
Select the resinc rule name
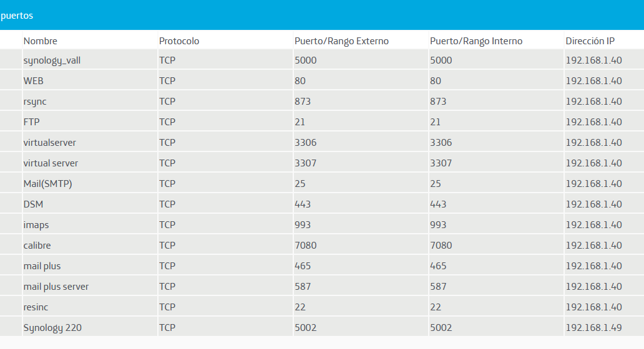[x=36, y=307]
